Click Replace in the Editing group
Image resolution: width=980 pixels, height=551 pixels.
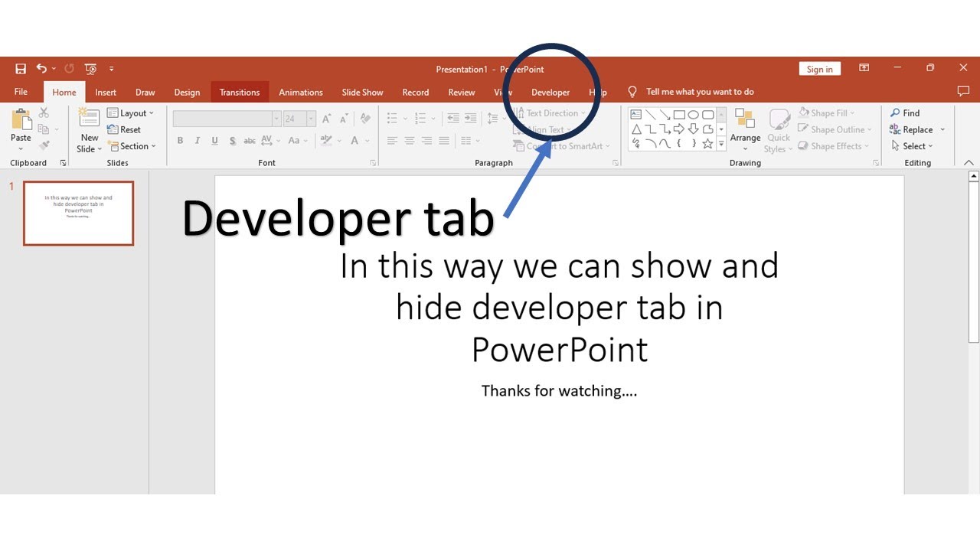coord(912,130)
